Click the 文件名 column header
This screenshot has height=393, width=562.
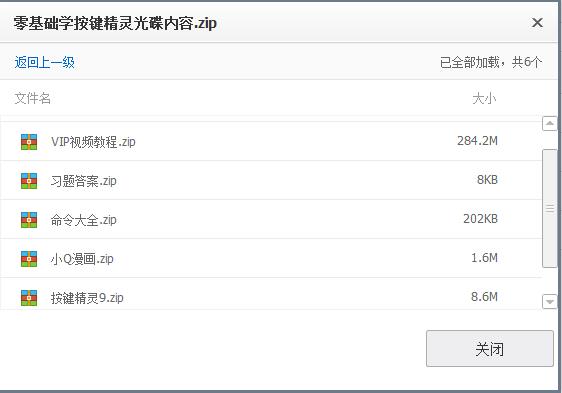pos(33,98)
